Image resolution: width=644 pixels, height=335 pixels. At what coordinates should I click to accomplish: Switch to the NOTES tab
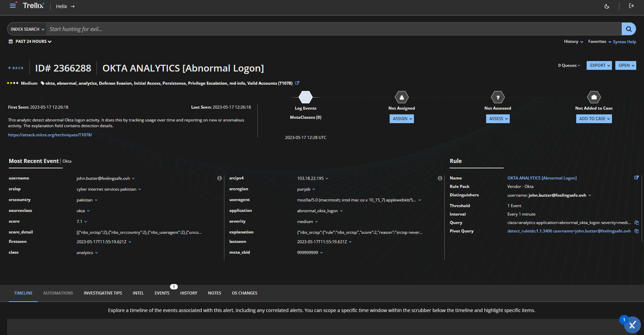click(215, 293)
